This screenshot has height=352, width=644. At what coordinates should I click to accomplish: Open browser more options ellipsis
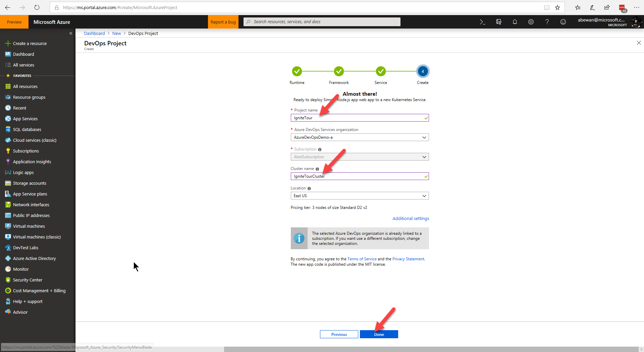tap(637, 7)
